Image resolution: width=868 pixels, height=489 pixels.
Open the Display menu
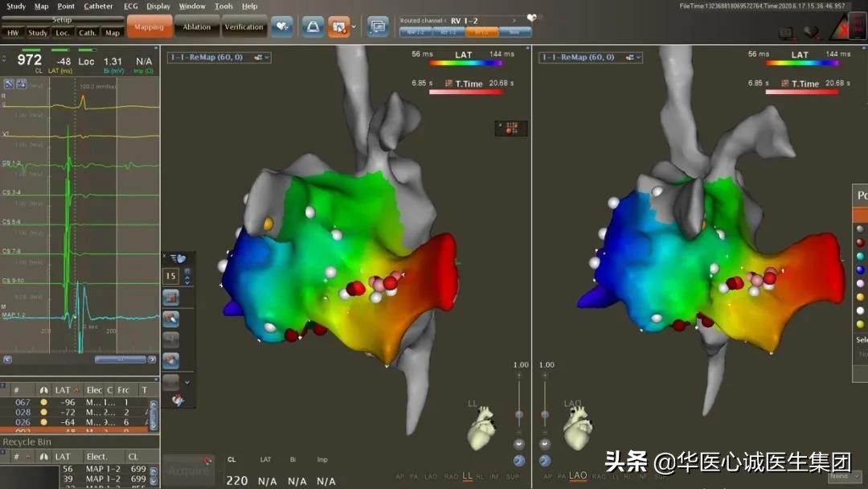coord(158,6)
